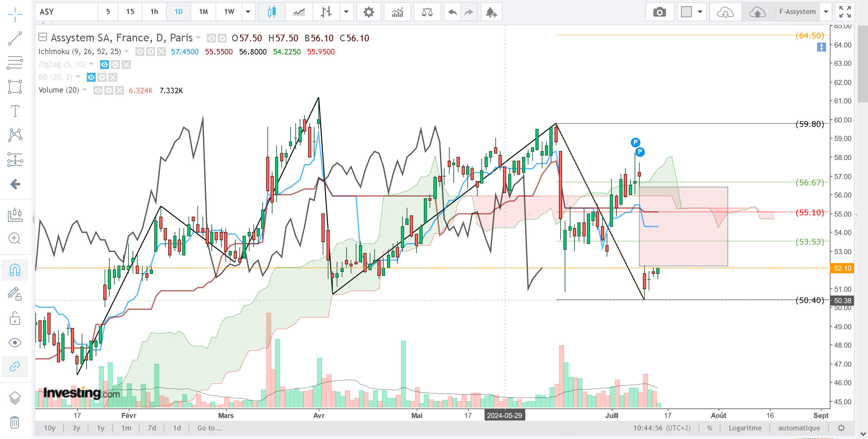Select the trend line drawing tool
This screenshot has height=439, width=868.
click(x=15, y=38)
